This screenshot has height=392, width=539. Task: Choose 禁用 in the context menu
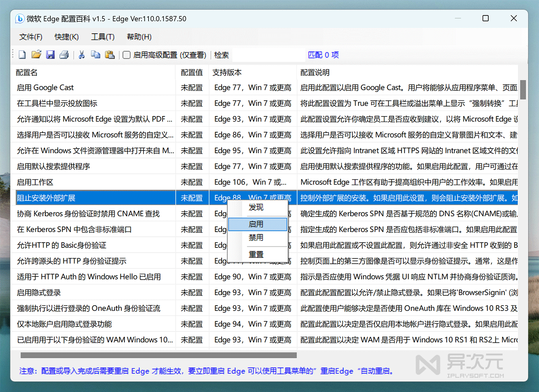click(258, 238)
